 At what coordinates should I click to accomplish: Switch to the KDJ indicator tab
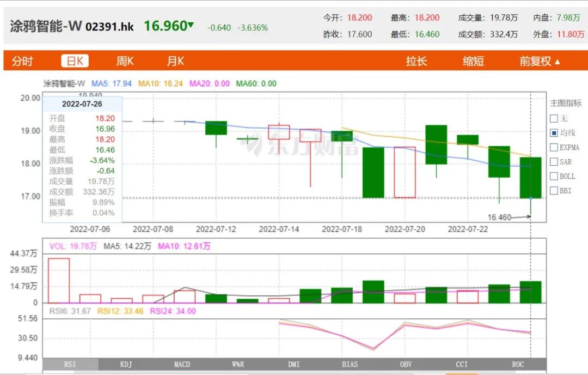[126, 364]
